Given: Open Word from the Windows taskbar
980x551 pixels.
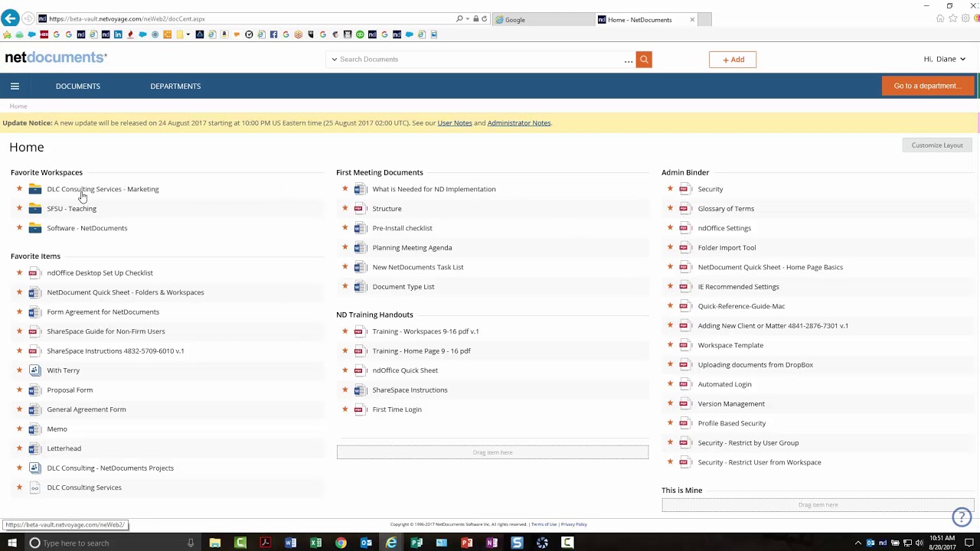Looking at the screenshot, I should [x=290, y=543].
